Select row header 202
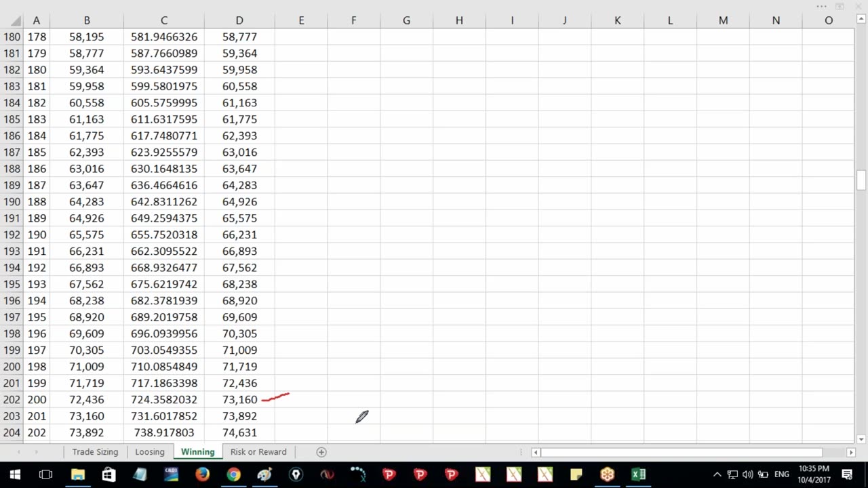The height and width of the screenshot is (488, 868). (12, 400)
